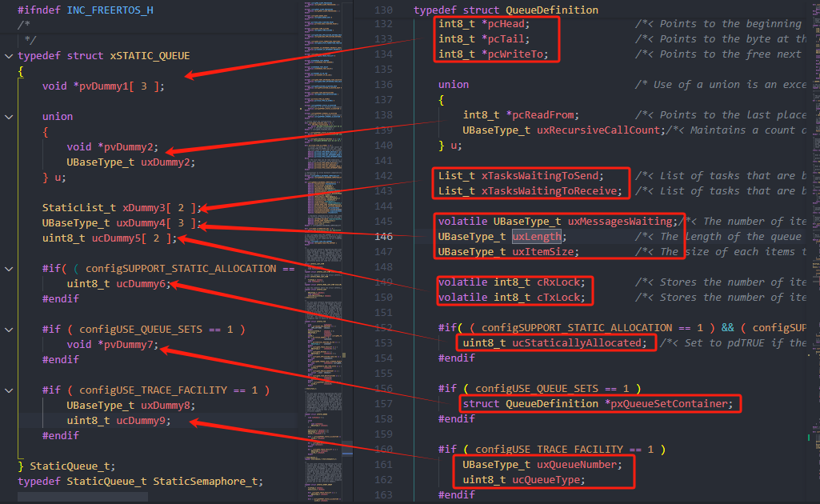Click uxQueueNumber member
The image size is (820, 504).
[577, 465]
